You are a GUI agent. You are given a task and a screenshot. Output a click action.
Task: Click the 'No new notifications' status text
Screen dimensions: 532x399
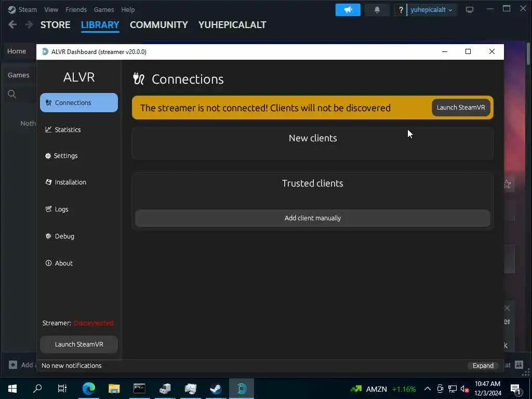(71, 366)
